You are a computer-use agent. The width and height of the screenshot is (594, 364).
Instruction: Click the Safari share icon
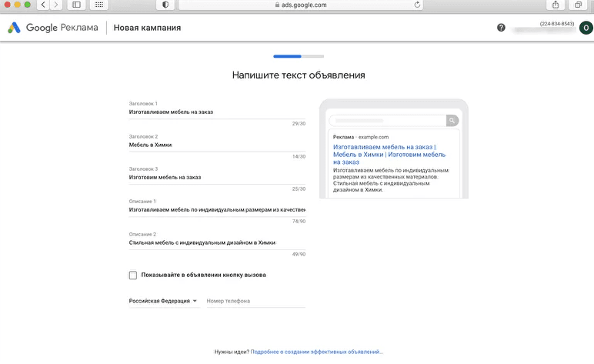[556, 5]
